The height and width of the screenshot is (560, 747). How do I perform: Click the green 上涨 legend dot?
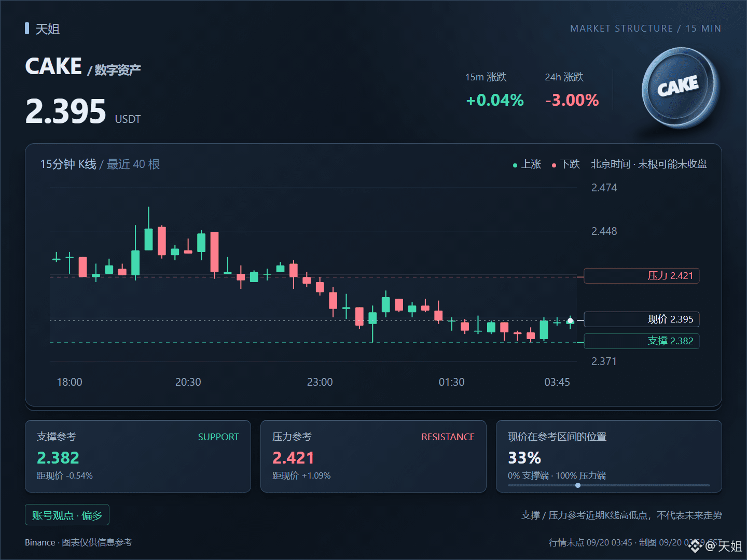tap(515, 165)
